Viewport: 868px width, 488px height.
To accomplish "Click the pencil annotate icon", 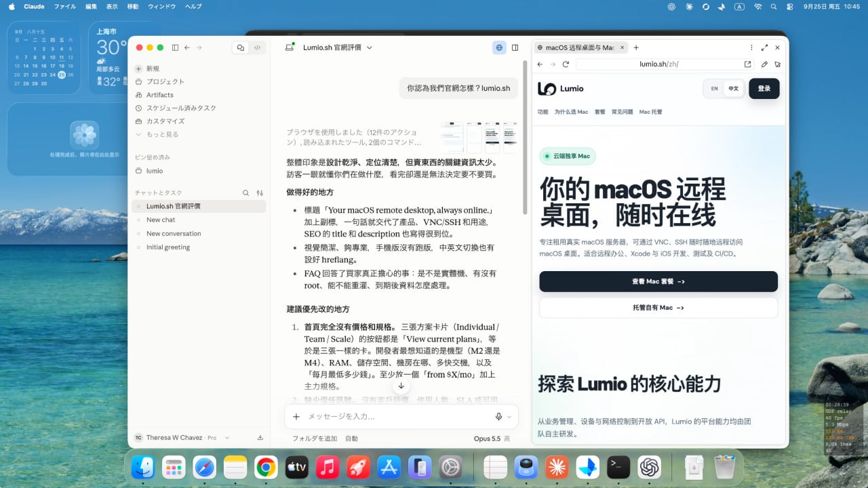I will pyautogui.click(x=764, y=64).
